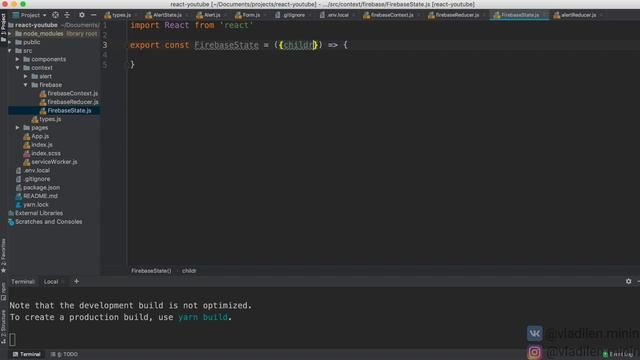
Task: Toggle the Project side tool window tab
Action: pos(3,27)
